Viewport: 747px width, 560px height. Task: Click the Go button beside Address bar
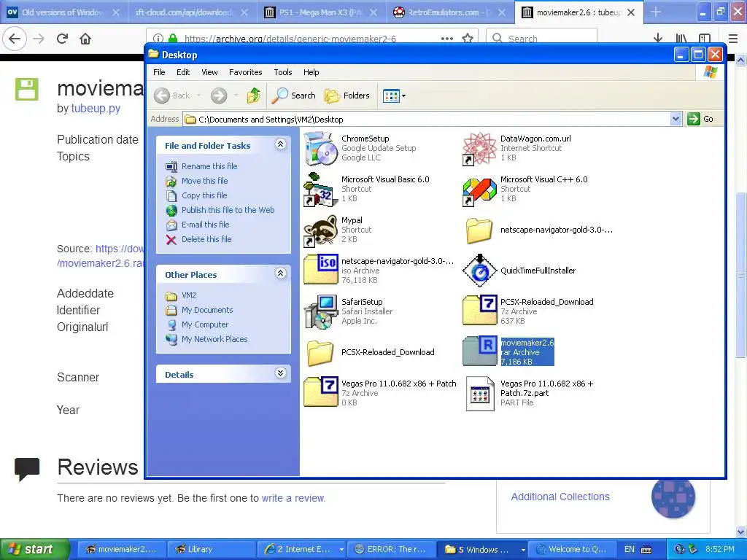click(700, 119)
